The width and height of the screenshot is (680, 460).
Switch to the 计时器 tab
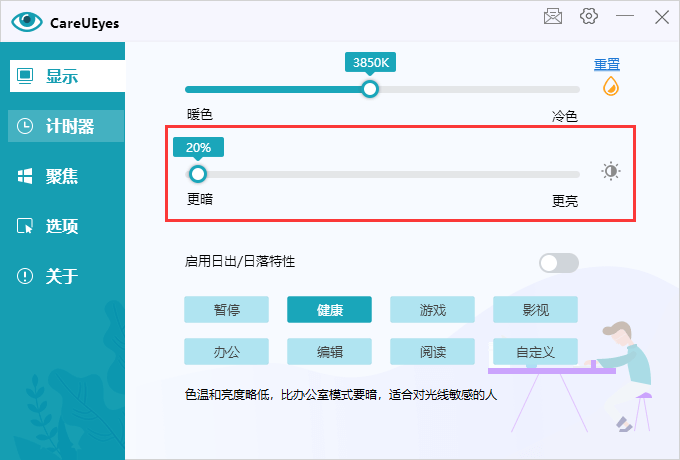tap(62, 126)
